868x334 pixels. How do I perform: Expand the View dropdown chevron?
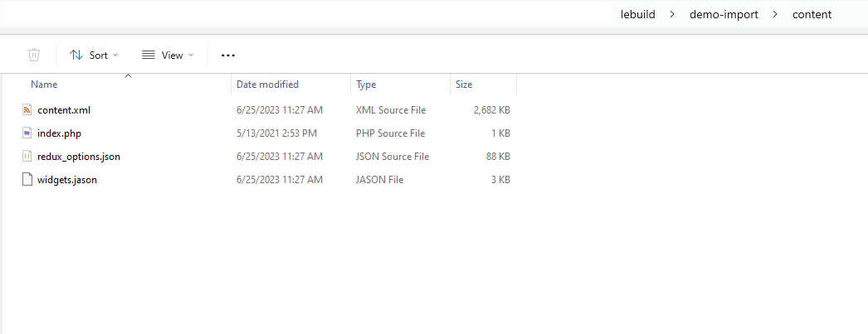[x=191, y=55]
